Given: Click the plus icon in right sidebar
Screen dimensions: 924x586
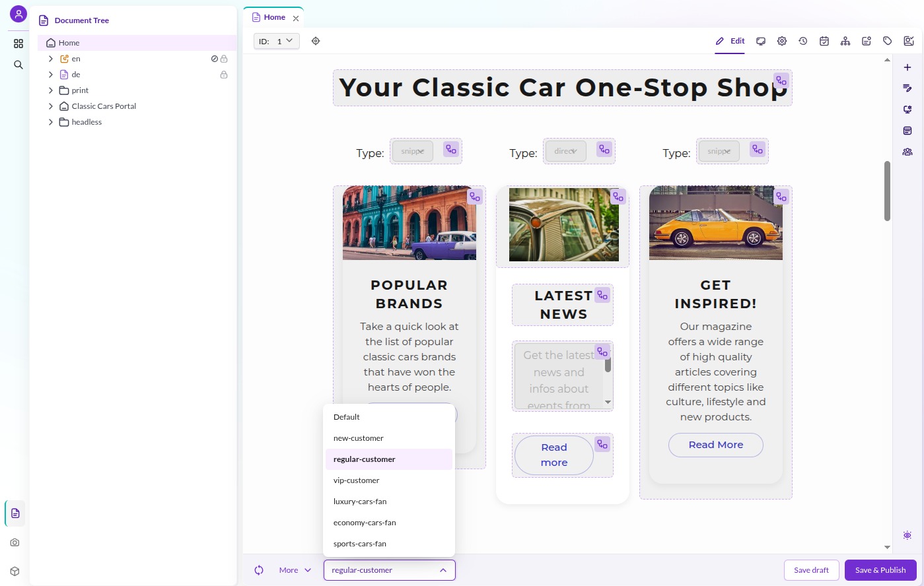Looking at the screenshot, I should click(x=907, y=67).
